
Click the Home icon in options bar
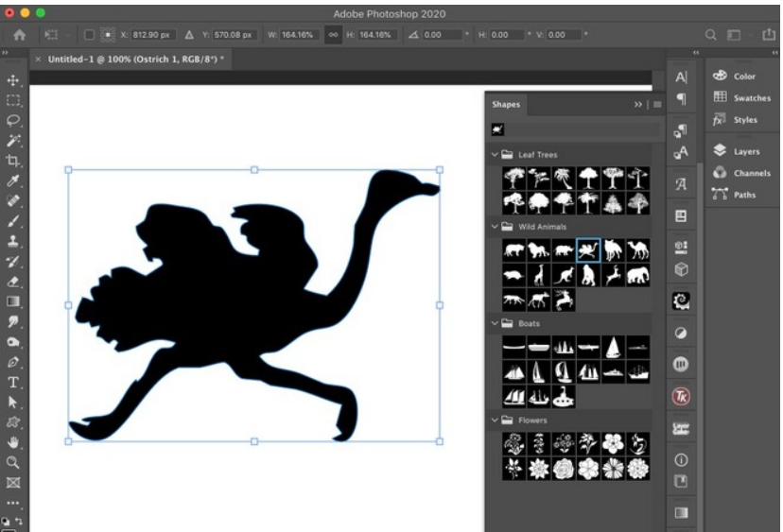(x=20, y=35)
